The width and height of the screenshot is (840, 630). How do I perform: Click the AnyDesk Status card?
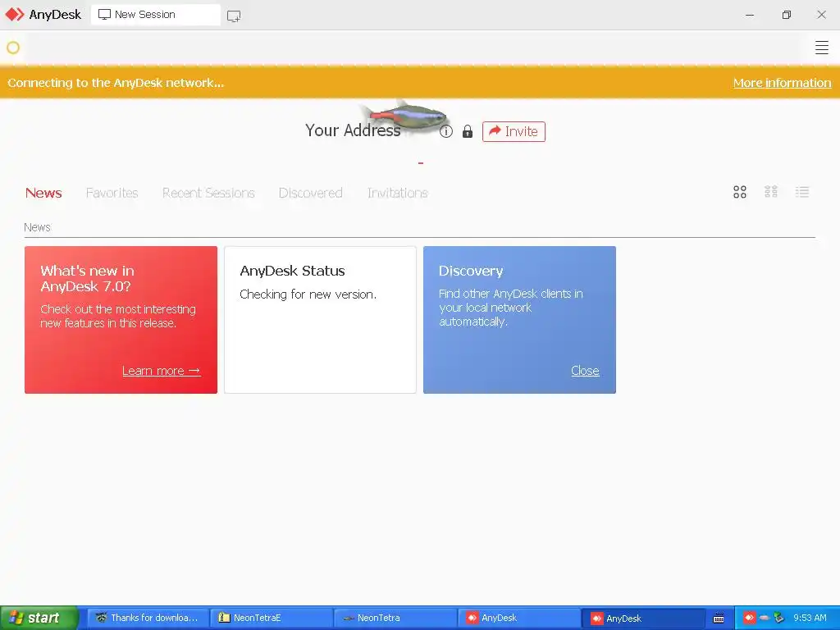click(x=321, y=320)
